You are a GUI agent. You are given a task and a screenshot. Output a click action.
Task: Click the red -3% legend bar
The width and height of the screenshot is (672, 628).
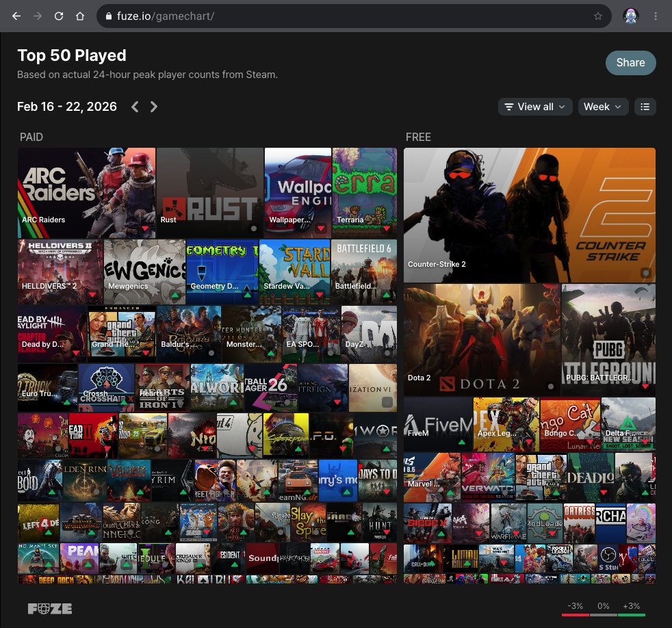pyautogui.click(x=575, y=615)
